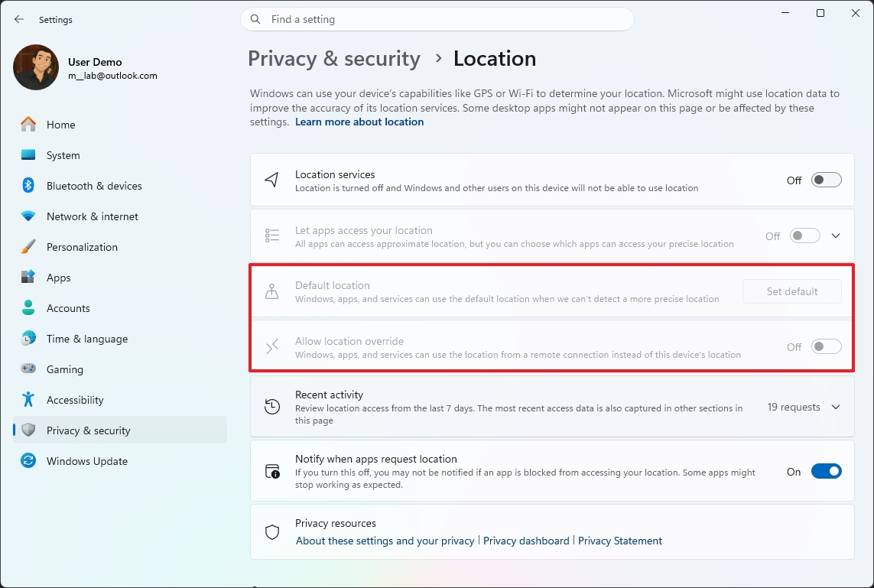Click the Accounts sidebar icon

[28, 308]
